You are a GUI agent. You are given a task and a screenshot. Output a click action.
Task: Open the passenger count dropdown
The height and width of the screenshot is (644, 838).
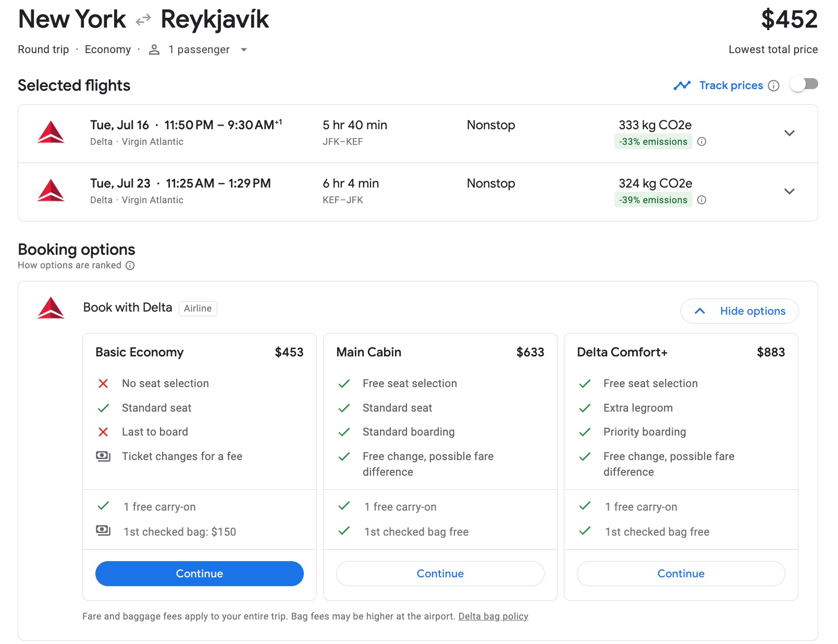point(244,49)
